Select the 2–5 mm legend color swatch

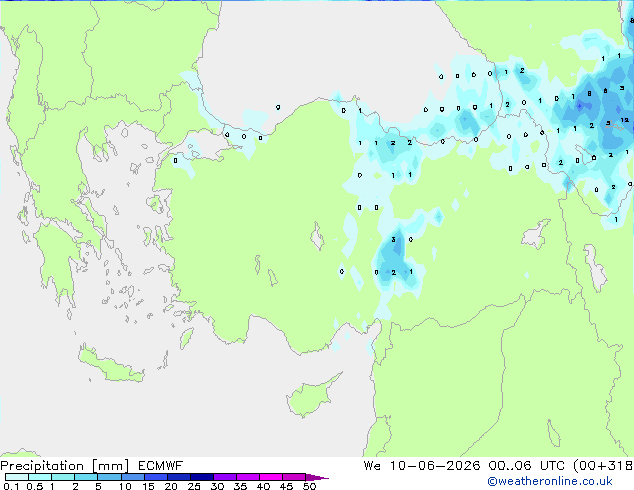(x=86, y=477)
